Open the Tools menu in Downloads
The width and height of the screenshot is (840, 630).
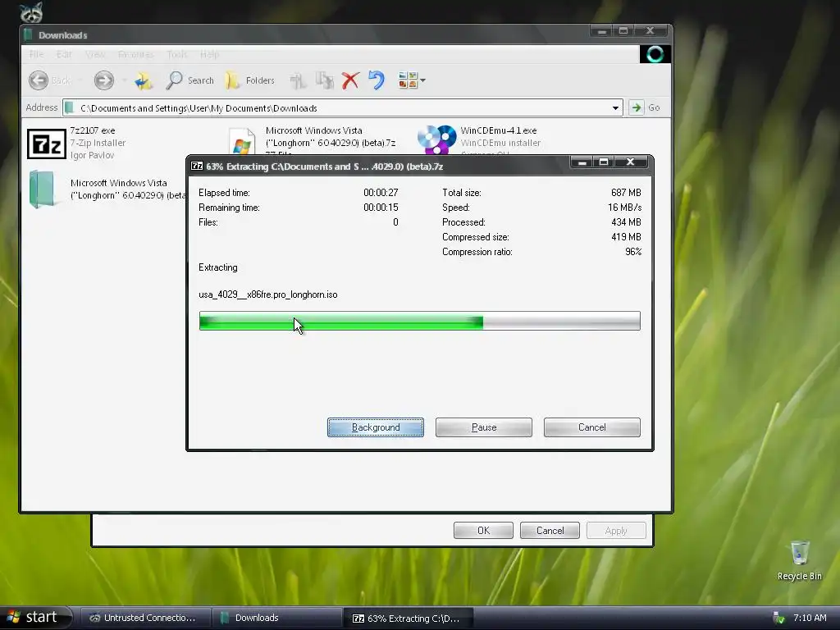[x=177, y=54]
